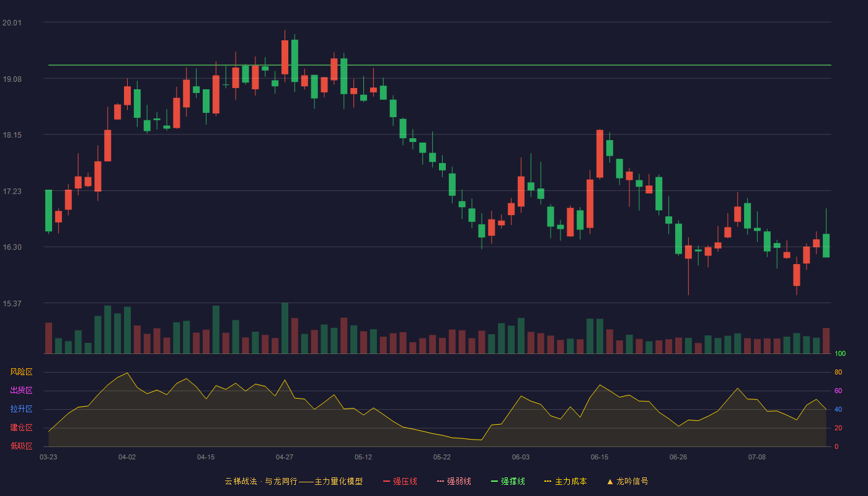This screenshot has height=496, width=868.
Task: Click the 07-08 date label
Action: tap(757, 457)
